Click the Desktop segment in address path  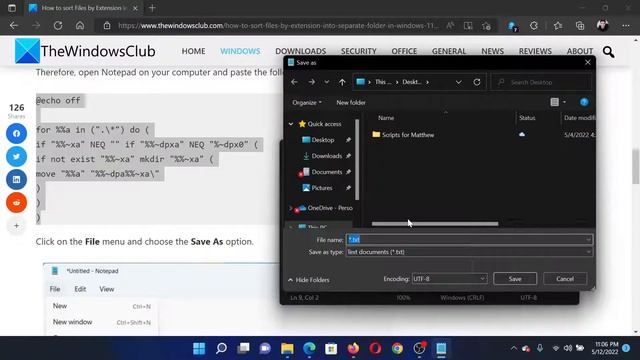pyautogui.click(x=412, y=82)
